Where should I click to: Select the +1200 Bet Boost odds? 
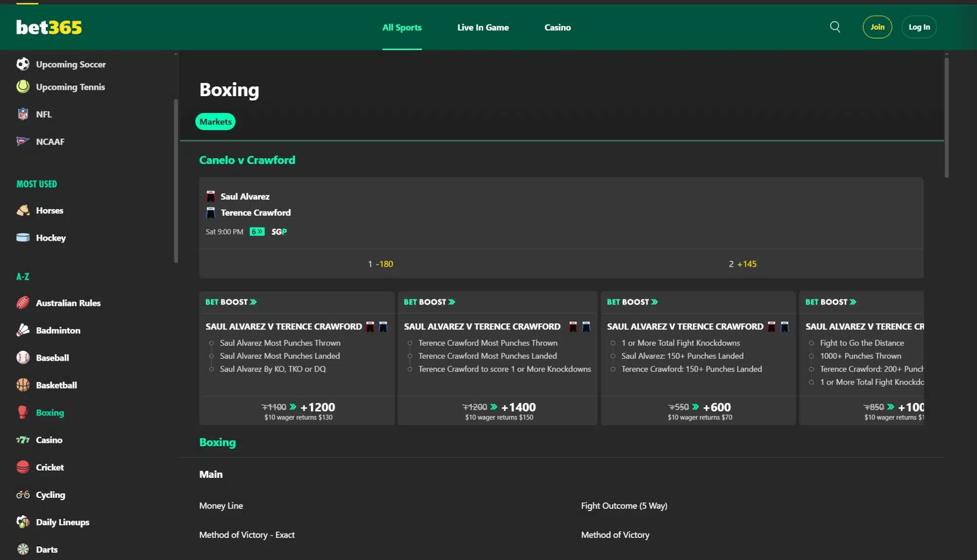point(298,411)
